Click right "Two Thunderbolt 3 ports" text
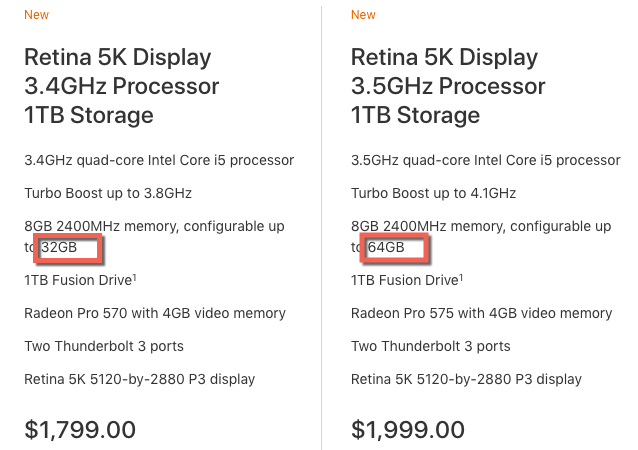This screenshot has width=638, height=450. [430, 346]
